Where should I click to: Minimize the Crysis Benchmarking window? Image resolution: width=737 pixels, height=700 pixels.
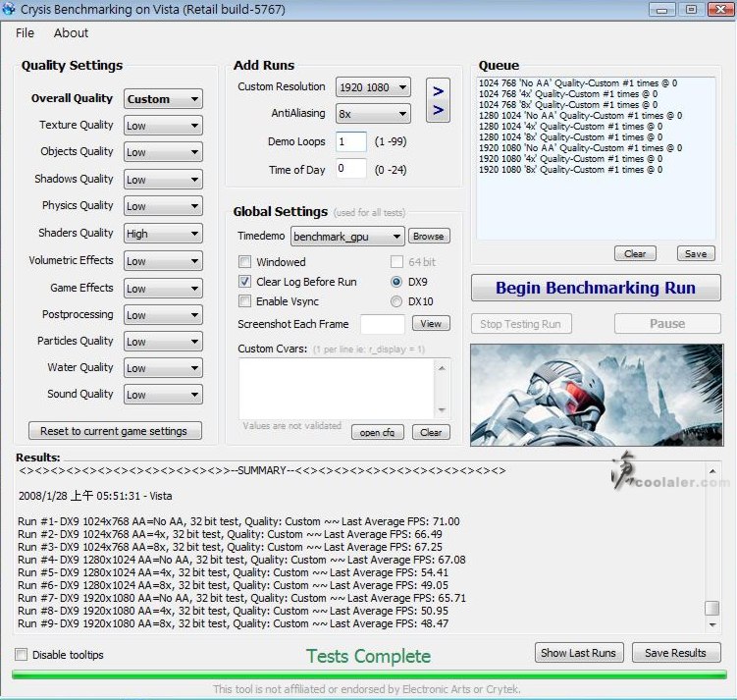[661, 10]
